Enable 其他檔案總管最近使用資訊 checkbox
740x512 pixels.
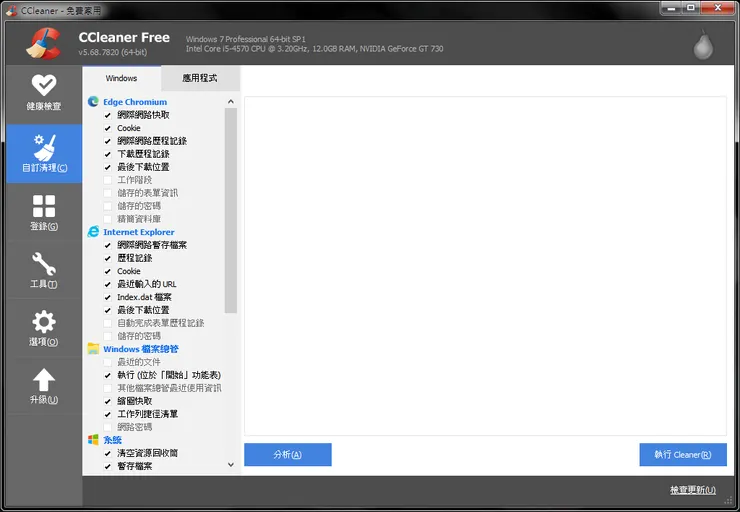click(108, 388)
